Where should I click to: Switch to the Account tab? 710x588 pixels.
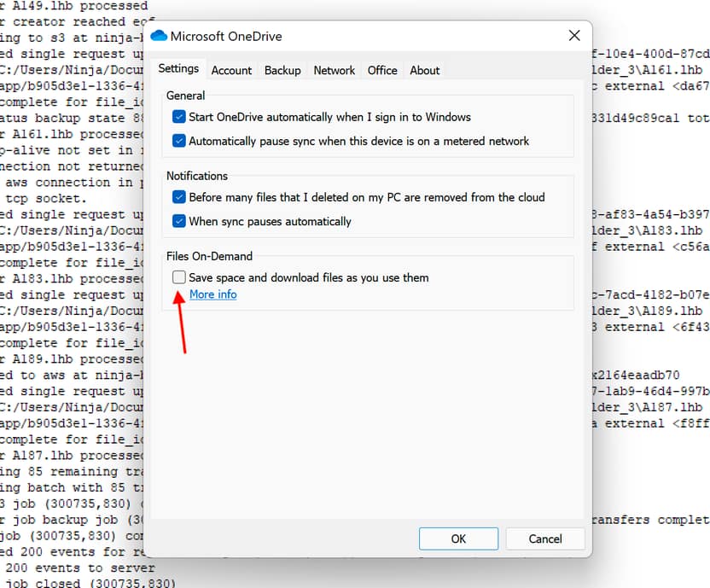[231, 71]
